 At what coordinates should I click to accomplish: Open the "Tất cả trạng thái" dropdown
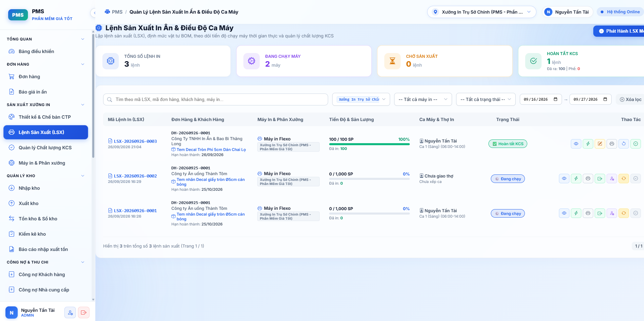click(485, 99)
